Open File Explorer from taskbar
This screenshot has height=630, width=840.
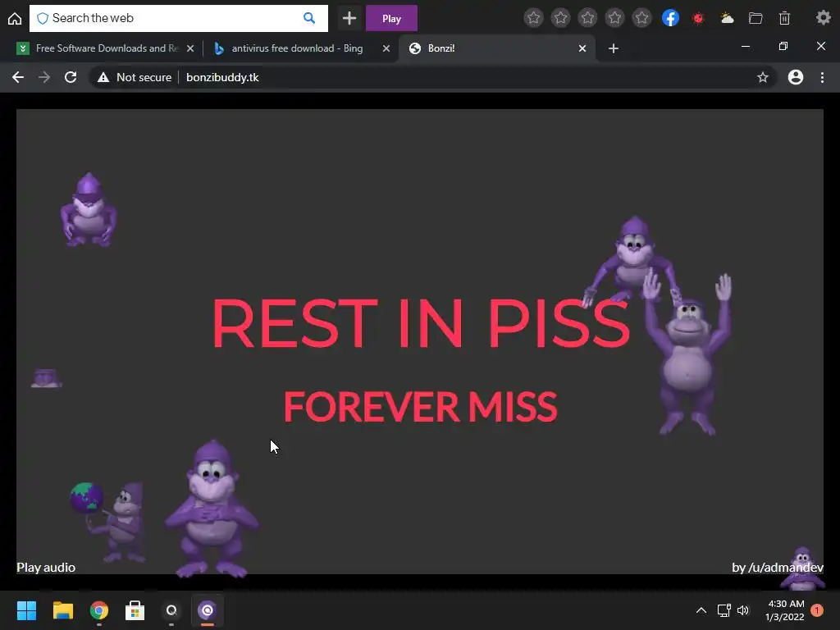(62, 610)
